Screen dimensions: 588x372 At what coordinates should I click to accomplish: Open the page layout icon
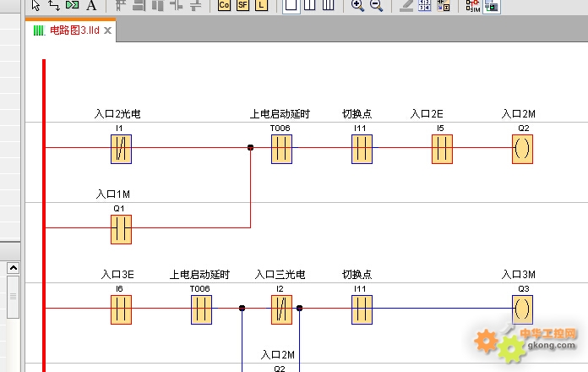(424, 5)
